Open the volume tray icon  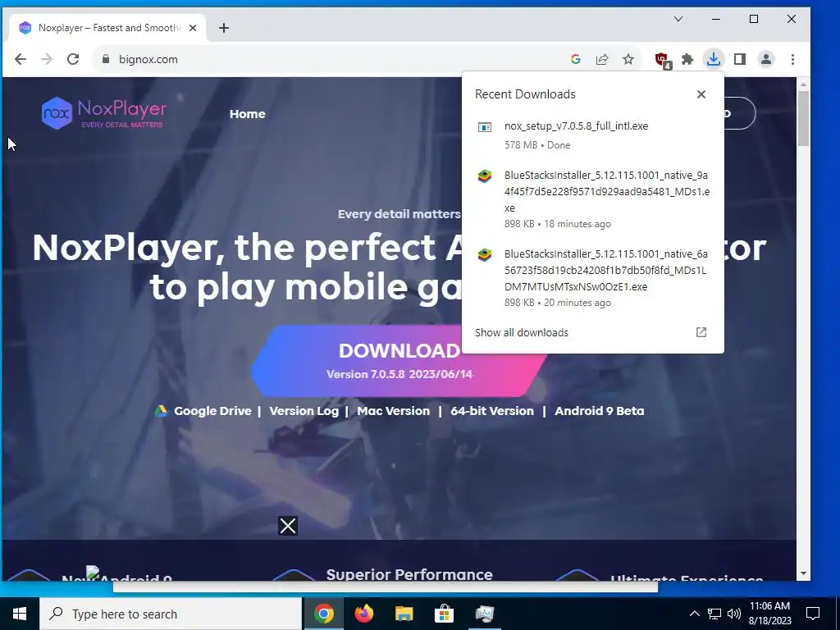click(x=734, y=614)
